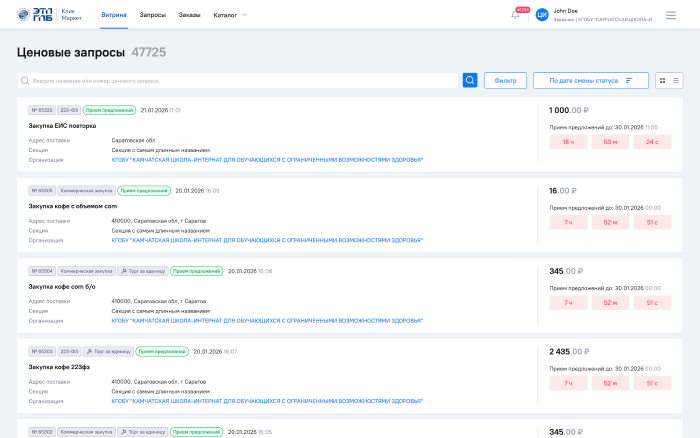Viewport: 700px width, 438px height.
Task: Open 'Закупка кофе 223фз' request title
Action: tap(59, 367)
